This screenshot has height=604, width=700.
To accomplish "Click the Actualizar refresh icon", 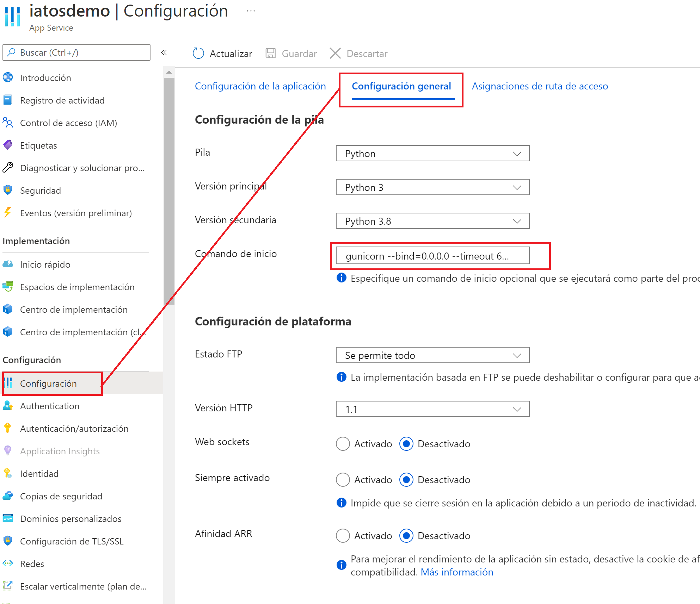I will [198, 54].
